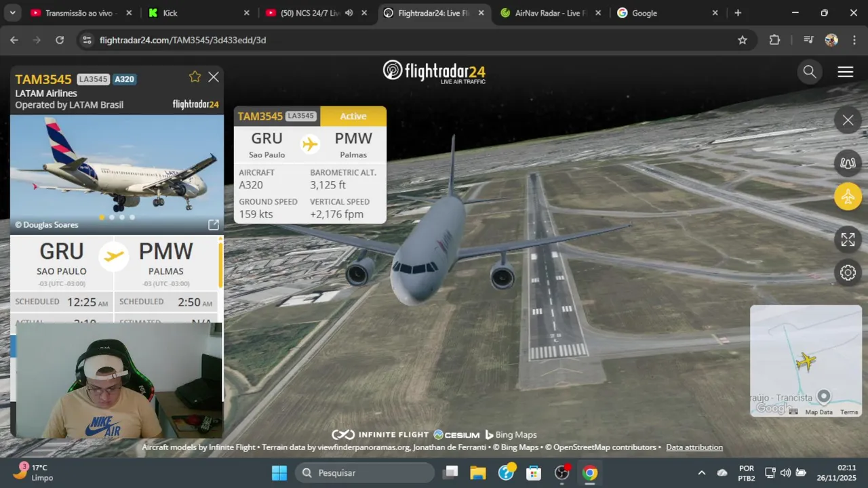Select the first photo carousel dot
Viewport: 868px width, 488px height.
click(x=102, y=217)
